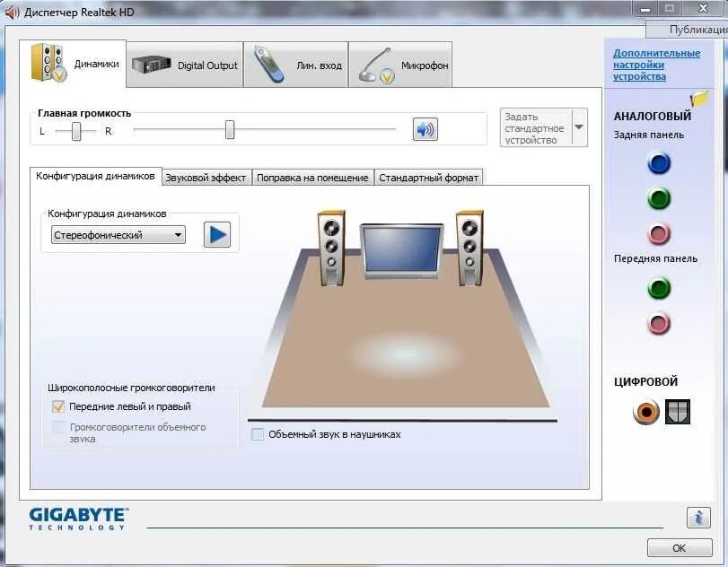728x567 pixels.
Task: Click the left speaker in room diagram
Action: tap(331, 248)
